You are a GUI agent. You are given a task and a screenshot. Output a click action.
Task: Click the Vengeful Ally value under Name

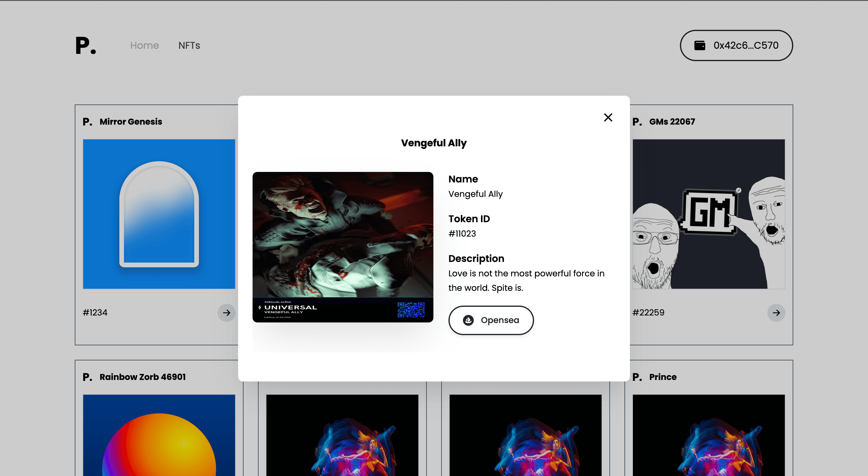(x=476, y=194)
